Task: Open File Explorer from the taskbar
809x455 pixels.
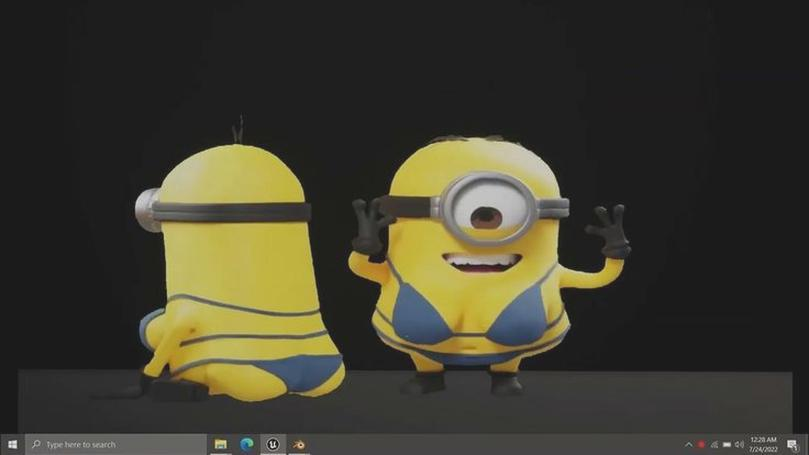Action: (221, 444)
